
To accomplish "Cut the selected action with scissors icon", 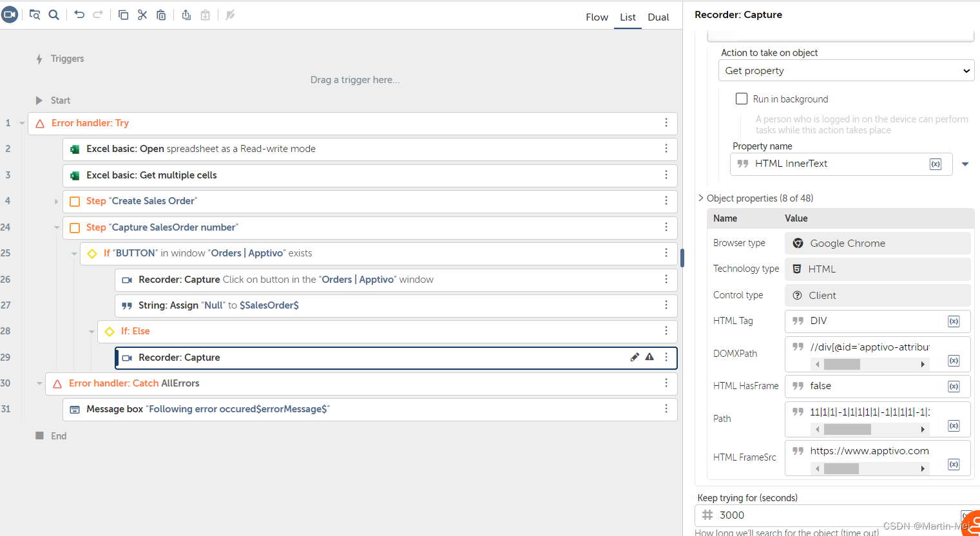I will coord(142,15).
